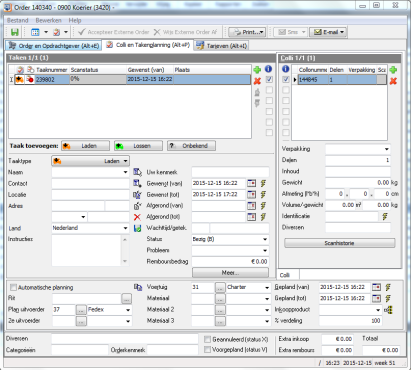Toggle Geannuleerd (status X) checkbox

[x=207, y=339]
